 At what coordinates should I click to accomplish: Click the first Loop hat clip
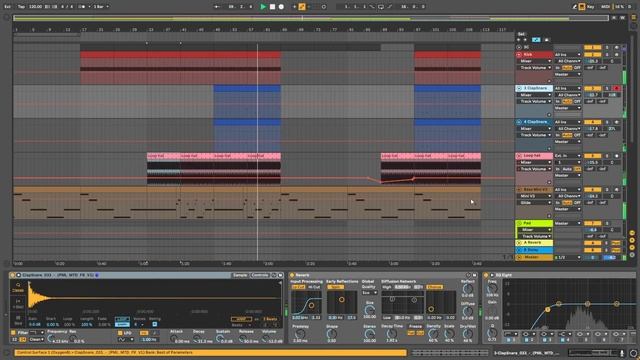tap(163, 156)
